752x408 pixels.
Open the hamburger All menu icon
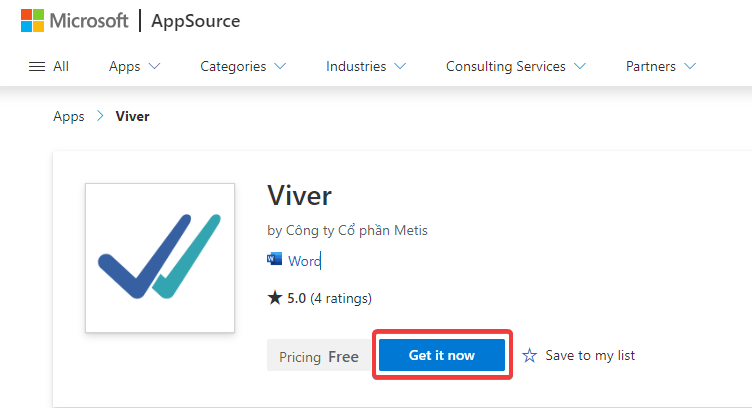coord(37,66)
